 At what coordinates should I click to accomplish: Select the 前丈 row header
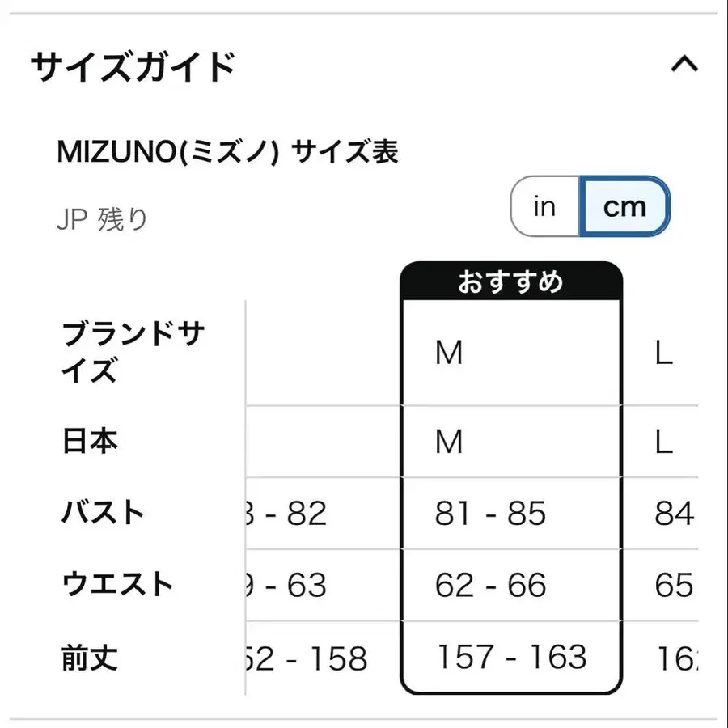click(x=90, y=657)
